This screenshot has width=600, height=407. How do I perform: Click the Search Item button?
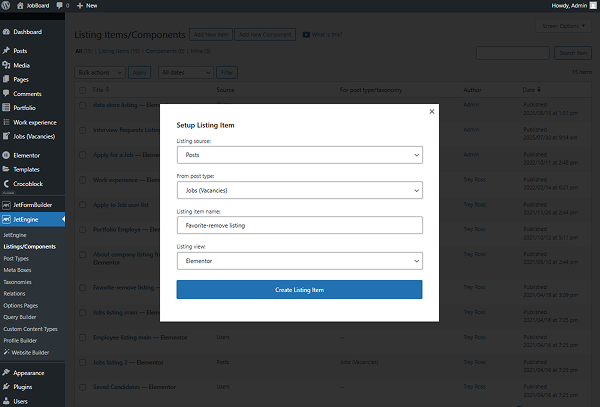coord(573,53)
